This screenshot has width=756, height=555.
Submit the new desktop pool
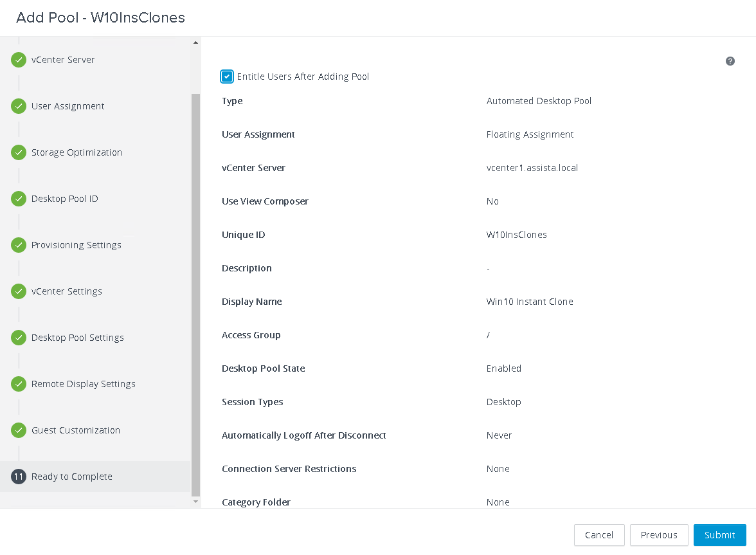719,535
